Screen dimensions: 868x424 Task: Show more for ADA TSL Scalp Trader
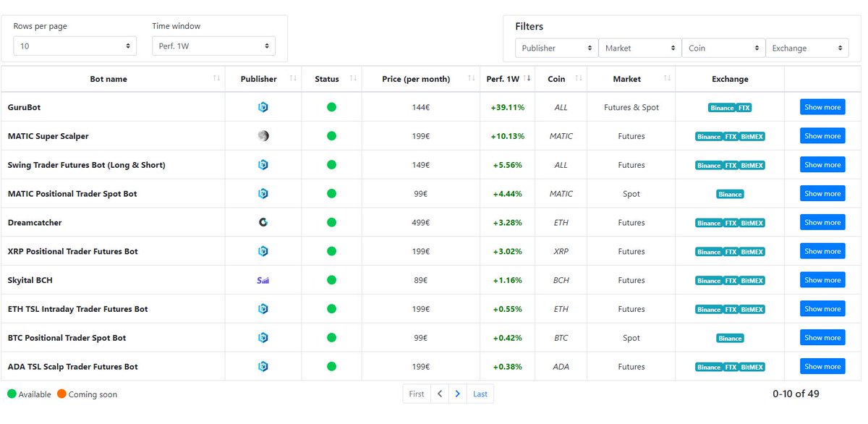pos(822,367)
